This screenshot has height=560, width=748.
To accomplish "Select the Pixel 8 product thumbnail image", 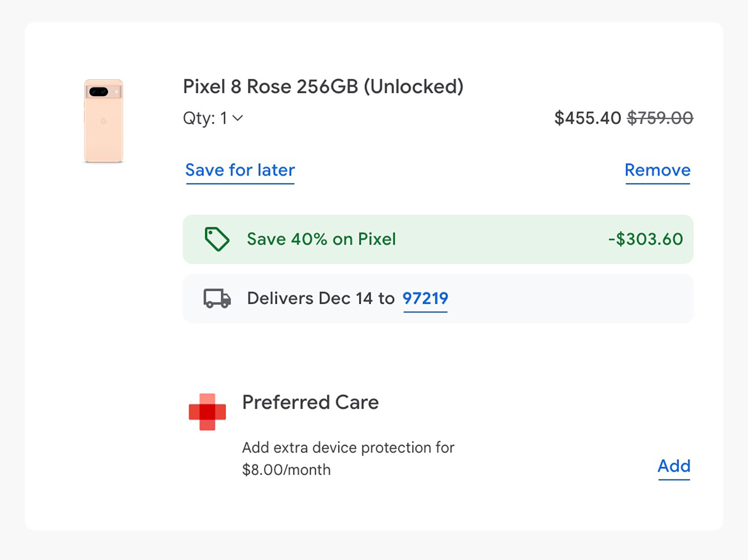I will pos(104,120).
